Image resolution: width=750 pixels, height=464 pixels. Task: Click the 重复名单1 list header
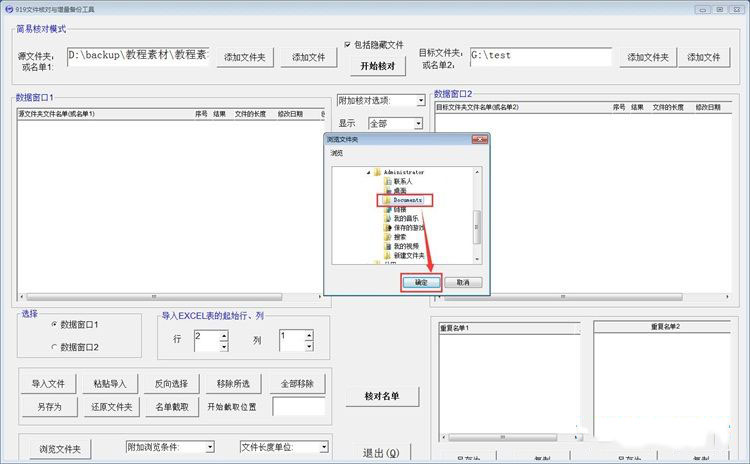[509, 328]
